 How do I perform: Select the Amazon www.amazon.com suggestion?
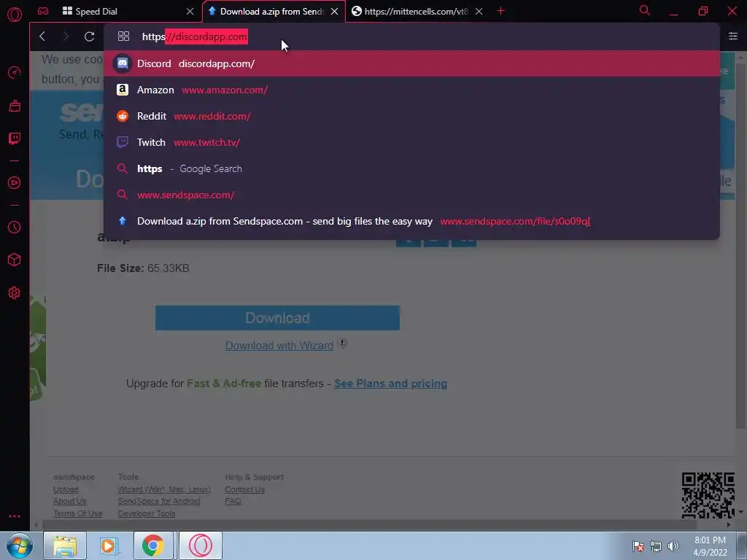coord(411,90)
